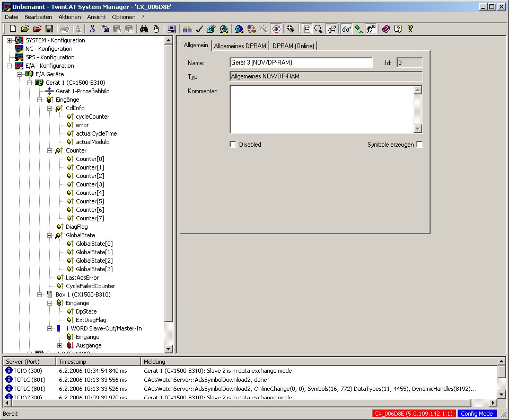This screenshot has width=509, height=420.
Task: Click the context help icon with boxed question mark
Action: click(x=398, y=29)
